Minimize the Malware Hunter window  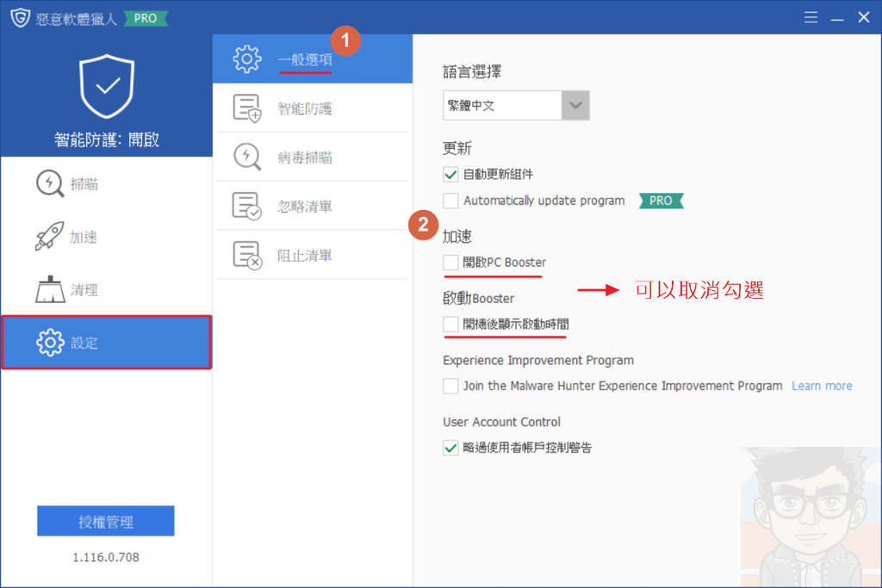tap(837, 18)
